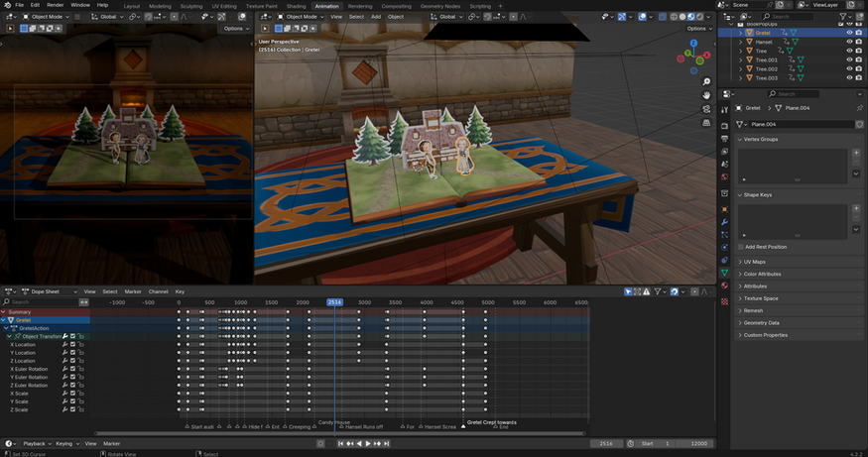Image resolution: width=868 pixels, height=457 pixels.
Task: Lock the Y Scale channel
Action: point(80,401)
